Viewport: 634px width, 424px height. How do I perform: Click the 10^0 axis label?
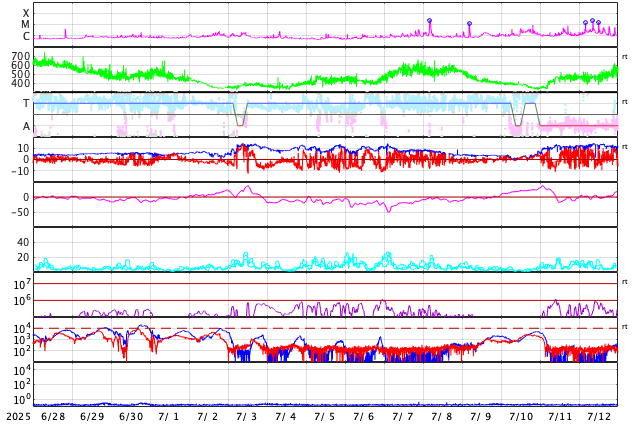pos(21,399)
